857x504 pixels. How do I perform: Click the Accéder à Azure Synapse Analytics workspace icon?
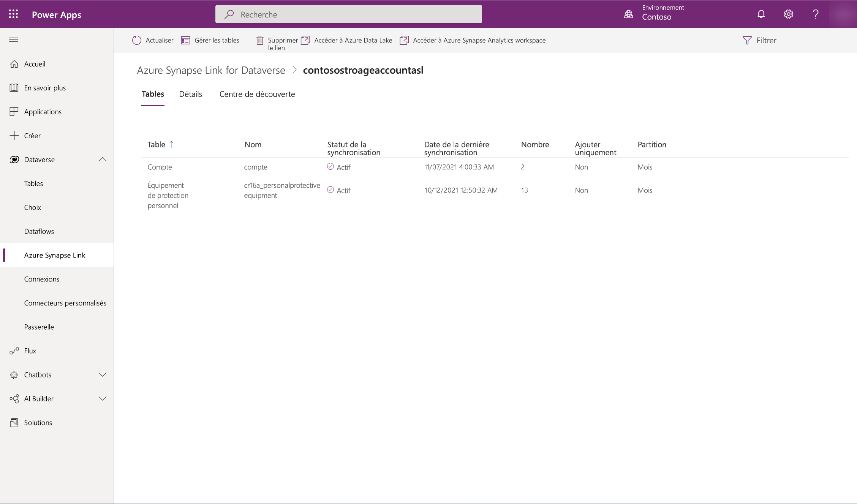point(405,40)
